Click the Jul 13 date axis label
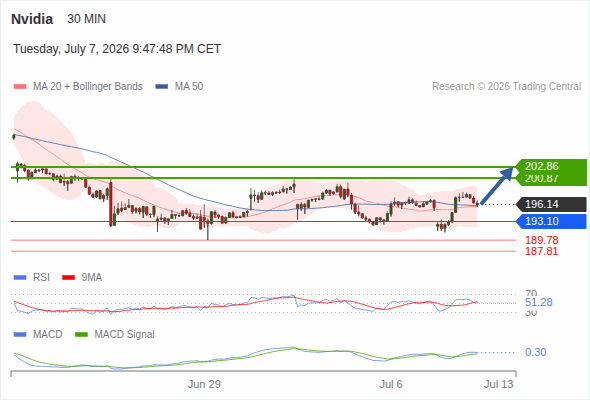Screen dimensions: 590x400 click(x=499, y=384)
